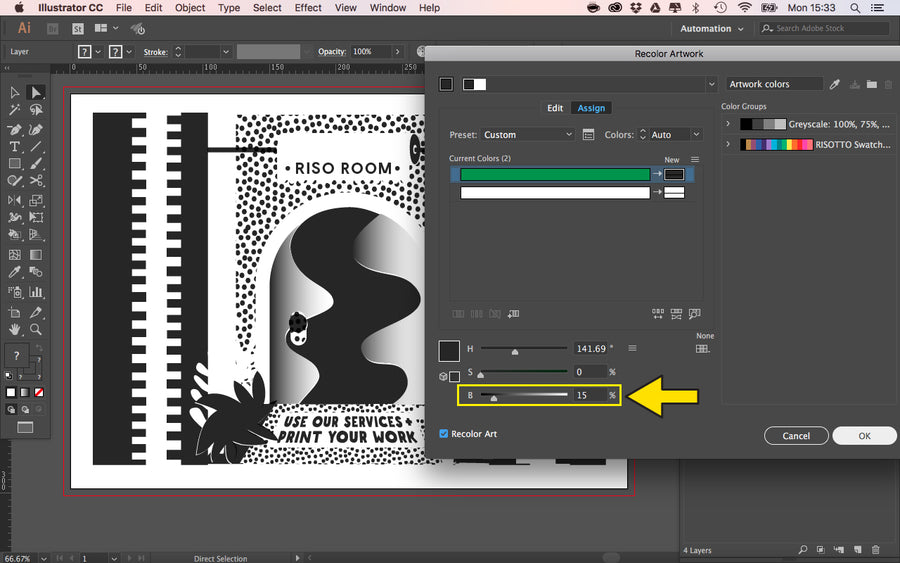Open Color Reduction Options next to Preset
900x563 pixels.
588,134
